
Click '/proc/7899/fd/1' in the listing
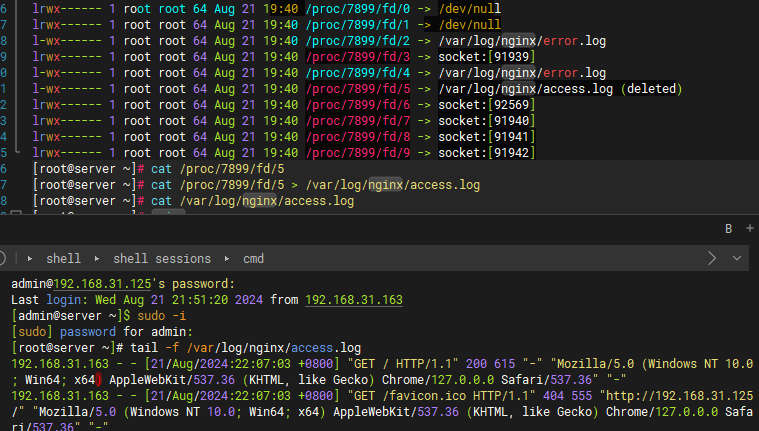tap(358, 25)
